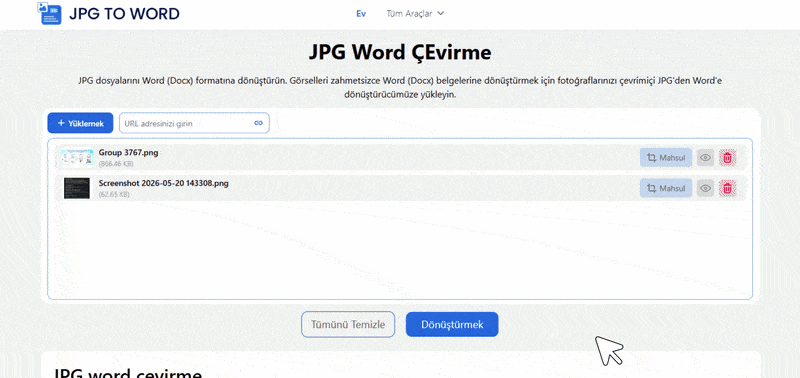Preview Group 3767.png with eye icon
800x378 pixels.
click(706, 158)
